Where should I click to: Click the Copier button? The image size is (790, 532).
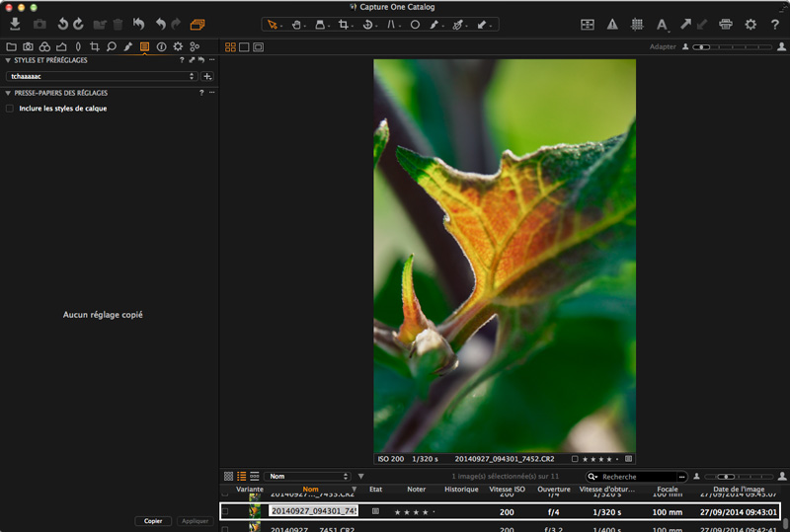tap(153, 521)
